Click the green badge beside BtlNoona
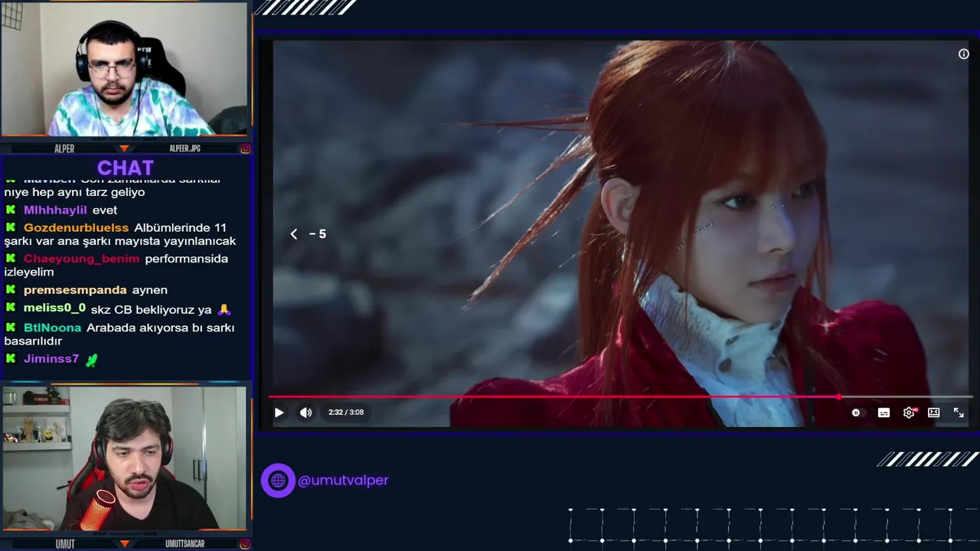This screenshot has height=551, width=980. (11, 328)
